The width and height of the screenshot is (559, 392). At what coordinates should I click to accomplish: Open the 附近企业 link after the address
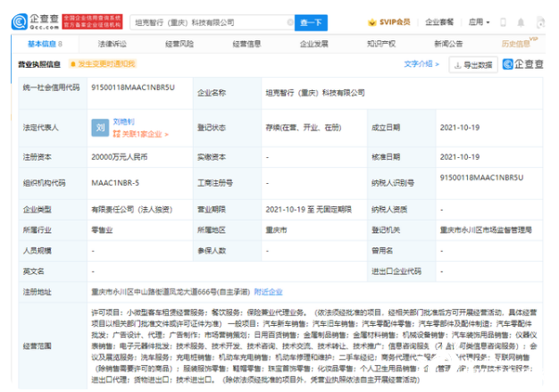click(x=268, y=292)
